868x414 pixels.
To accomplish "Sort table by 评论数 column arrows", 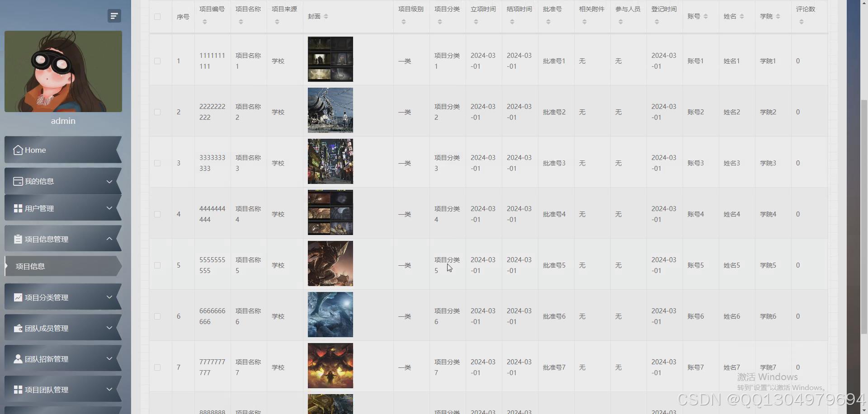I will click(802, 22).
